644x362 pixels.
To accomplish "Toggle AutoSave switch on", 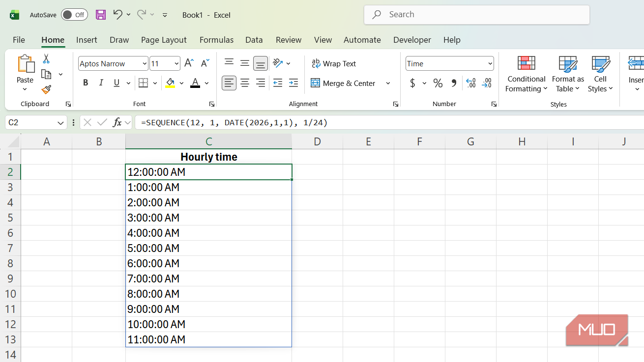I will (74, 15).
